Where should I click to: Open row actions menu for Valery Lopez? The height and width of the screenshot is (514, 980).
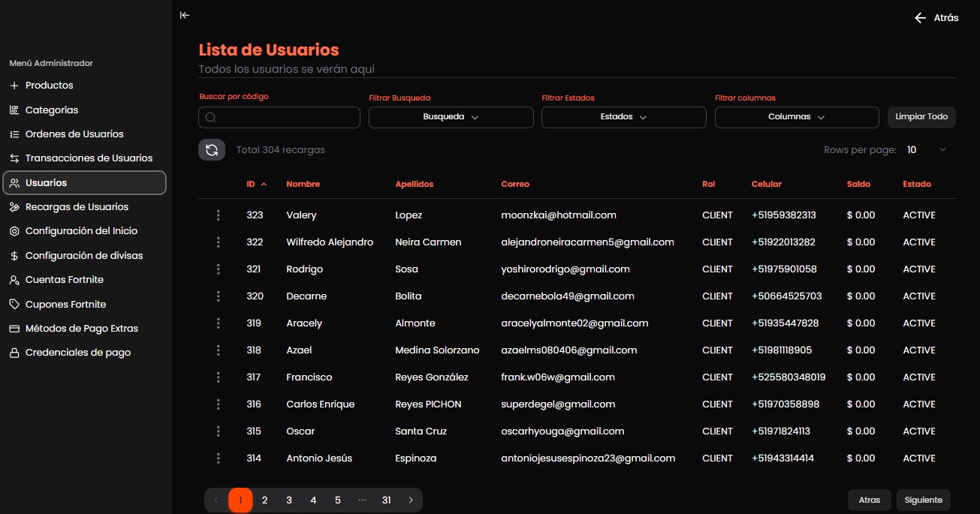coord(219,215)
